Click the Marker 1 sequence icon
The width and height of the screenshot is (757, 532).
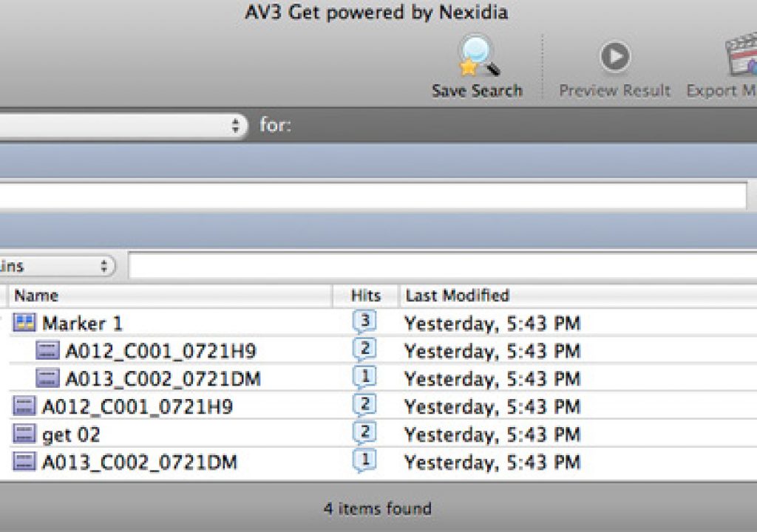(24, 322)
